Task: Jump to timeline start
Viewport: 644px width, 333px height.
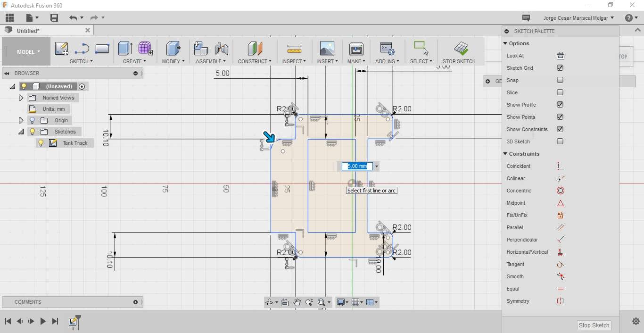Action: 8,321
